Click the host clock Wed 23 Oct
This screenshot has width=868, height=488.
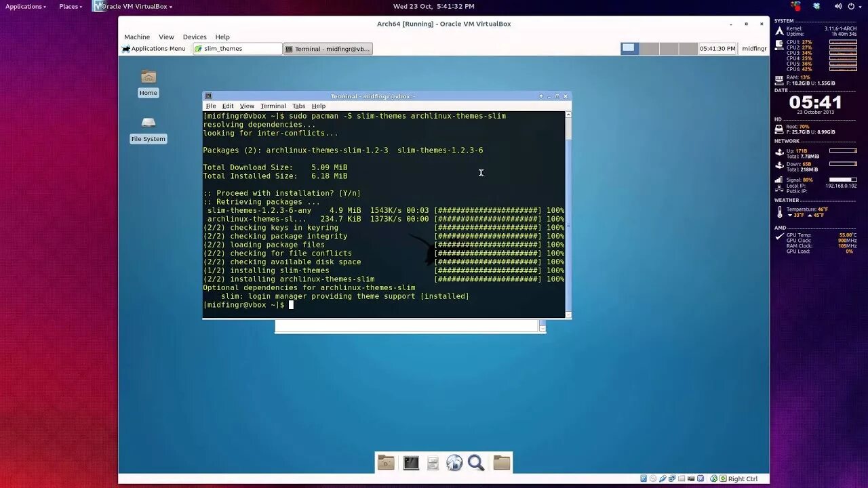tap(433, 6)
